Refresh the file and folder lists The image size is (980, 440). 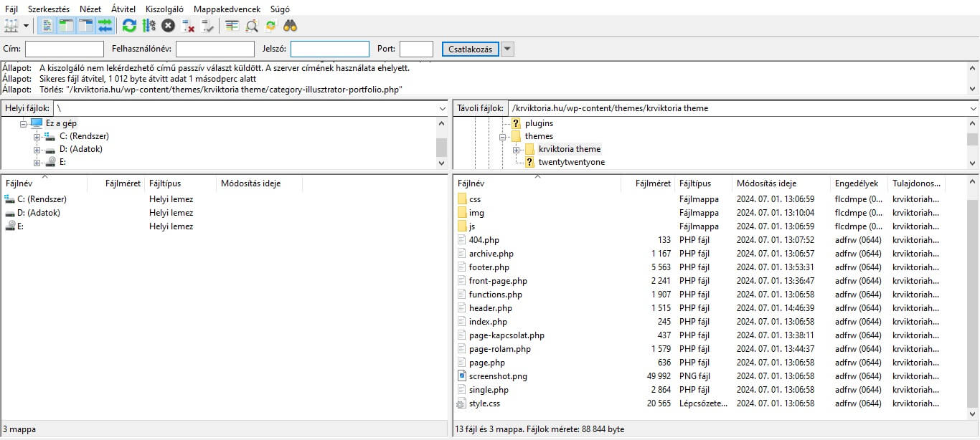129,26
